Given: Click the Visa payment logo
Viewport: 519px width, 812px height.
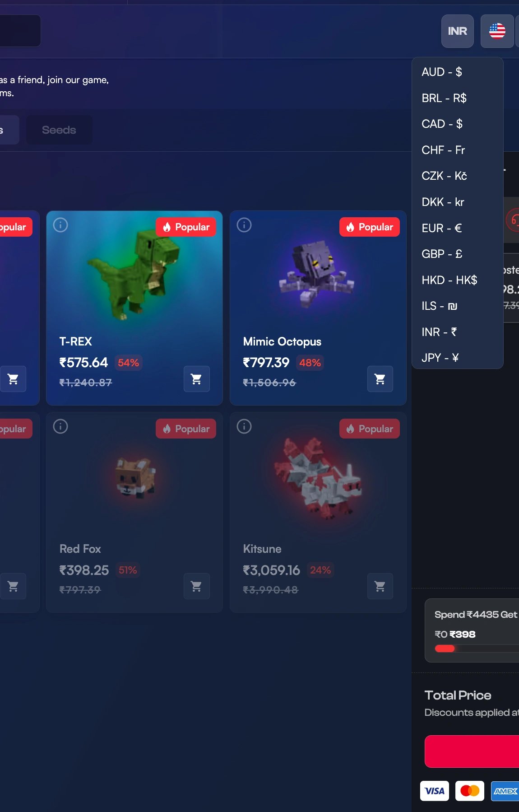Looking at the screenshot, I should [435, 791].
